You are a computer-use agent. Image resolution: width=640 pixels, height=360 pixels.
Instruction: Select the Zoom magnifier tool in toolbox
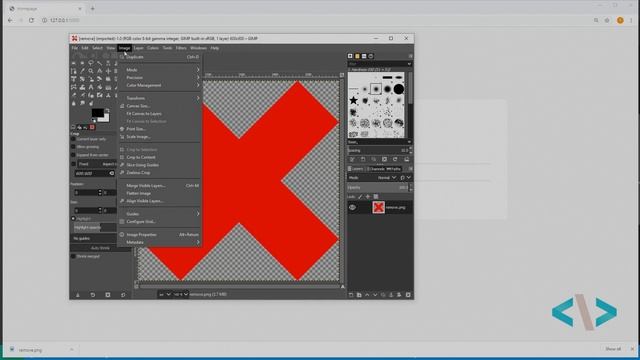point(91,71)
